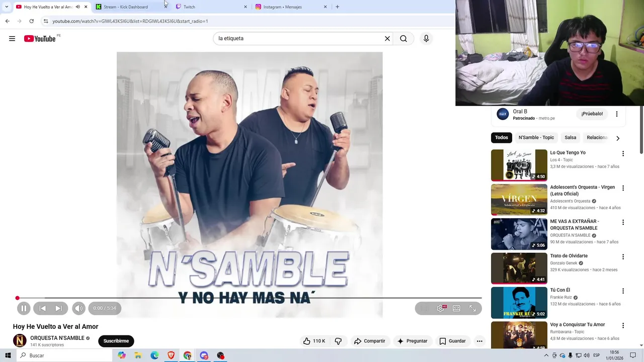Skip to the next video

(59, 308)
